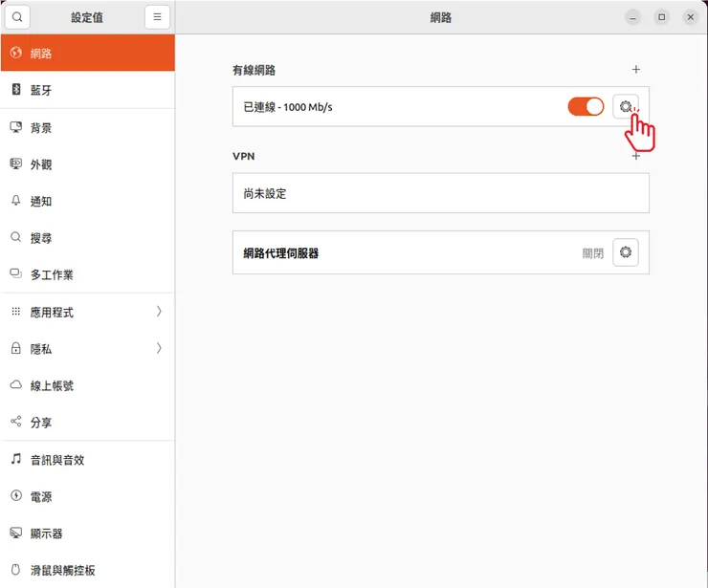Open 電源 settings

pos(88,496)
